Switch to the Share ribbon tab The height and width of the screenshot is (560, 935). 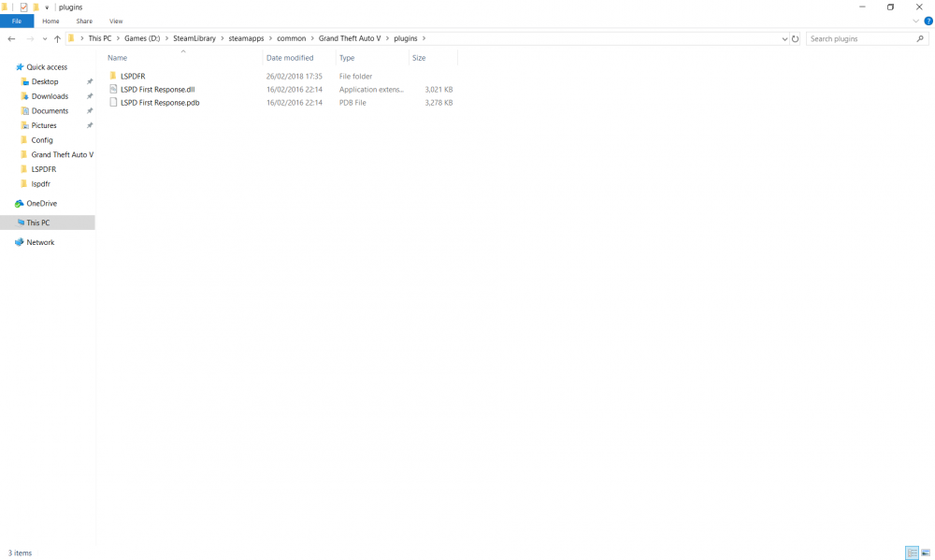(84, 21)
